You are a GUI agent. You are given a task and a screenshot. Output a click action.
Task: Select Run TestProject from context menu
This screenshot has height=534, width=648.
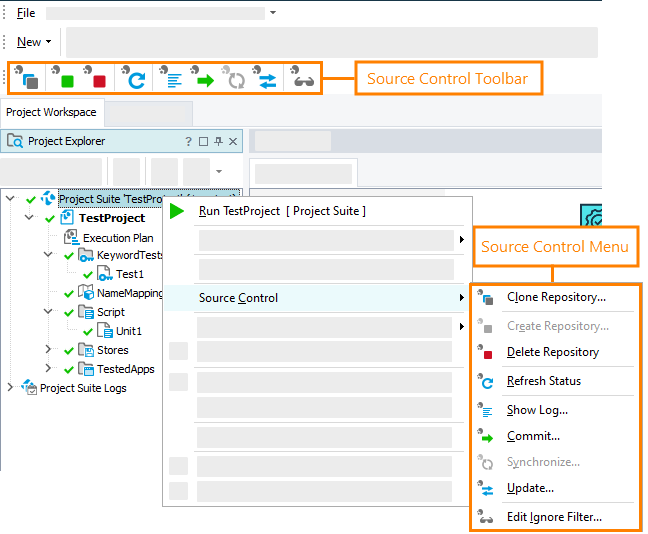pyautogui.click(x=282, y=211)
